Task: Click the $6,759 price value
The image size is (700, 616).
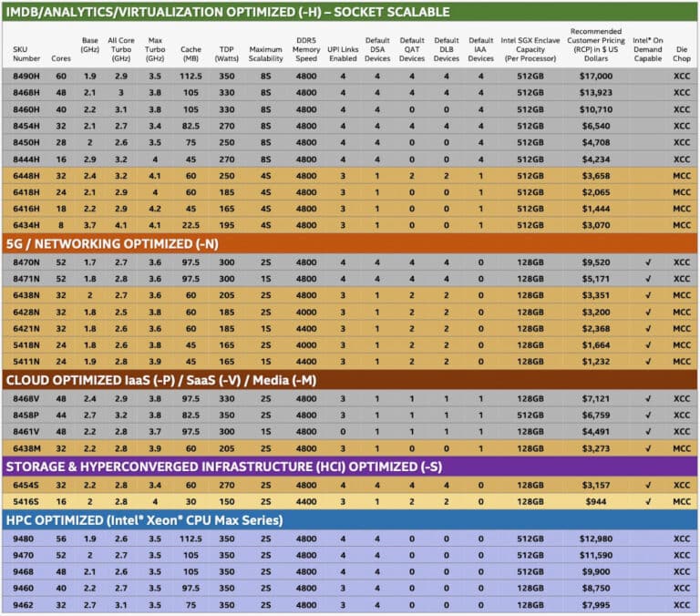Action: click(595, 416)
